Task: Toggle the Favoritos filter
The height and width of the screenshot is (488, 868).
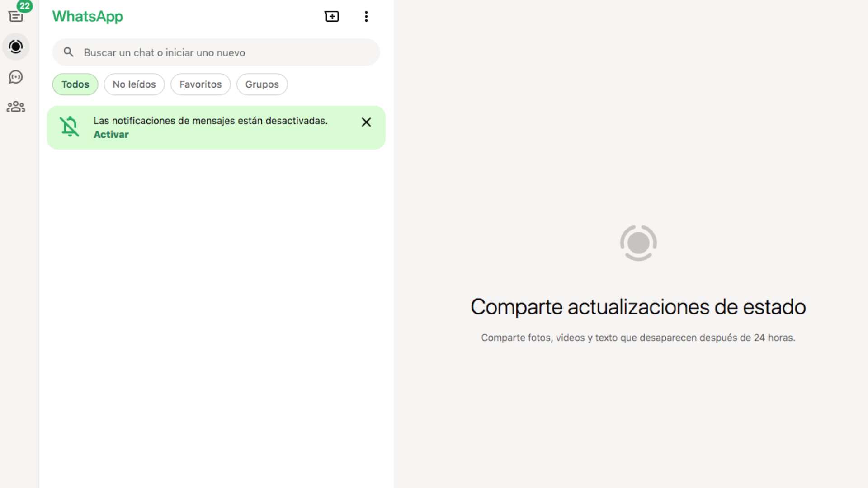Action: click(200, 84)
